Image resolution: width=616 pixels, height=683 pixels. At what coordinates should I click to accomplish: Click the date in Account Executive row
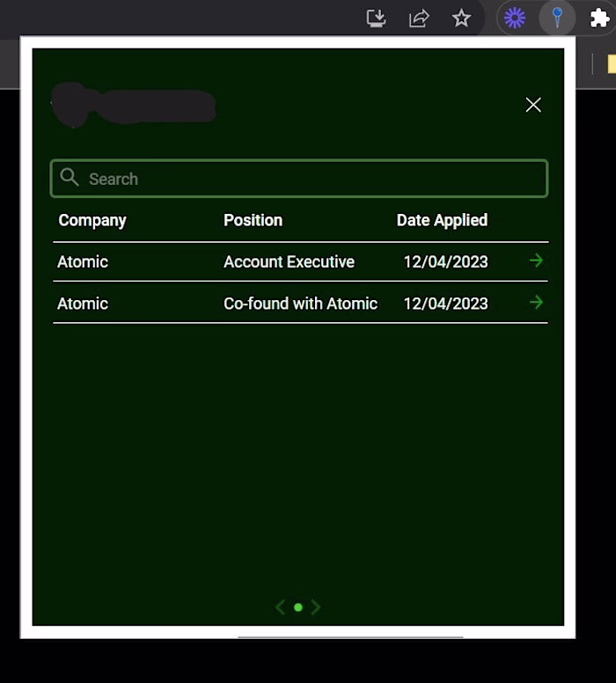(445, 261)
